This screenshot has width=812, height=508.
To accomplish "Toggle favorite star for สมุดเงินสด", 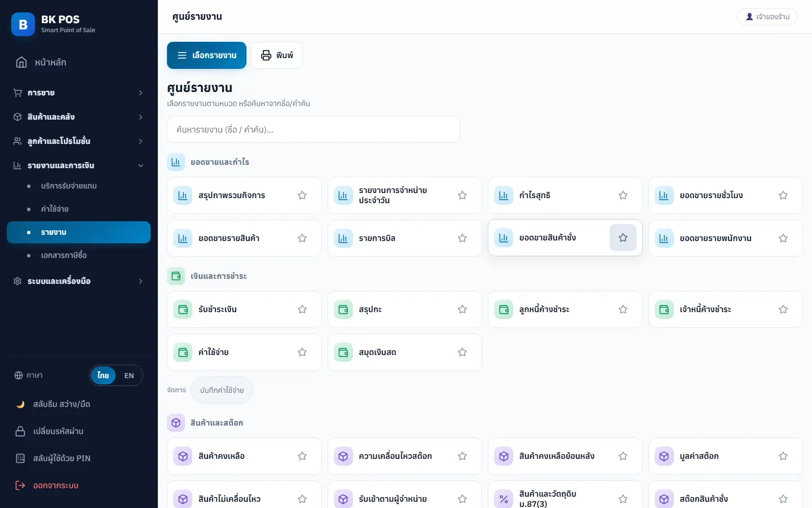I will (x=462, y=352).
